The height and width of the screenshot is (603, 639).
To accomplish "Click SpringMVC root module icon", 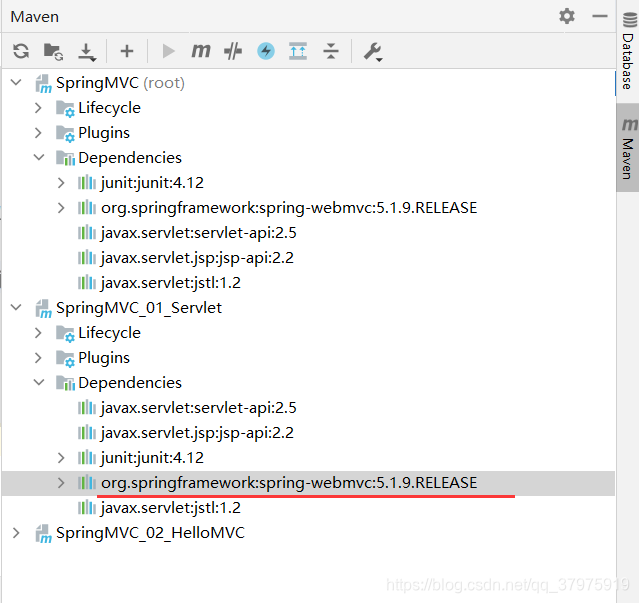I will pos(44,84).
